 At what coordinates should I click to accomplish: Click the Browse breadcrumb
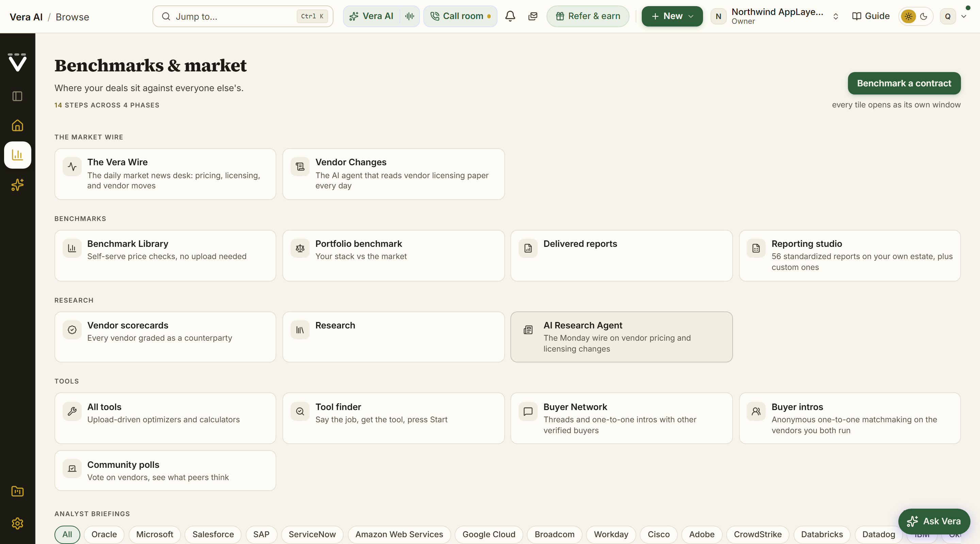point(72,17)
